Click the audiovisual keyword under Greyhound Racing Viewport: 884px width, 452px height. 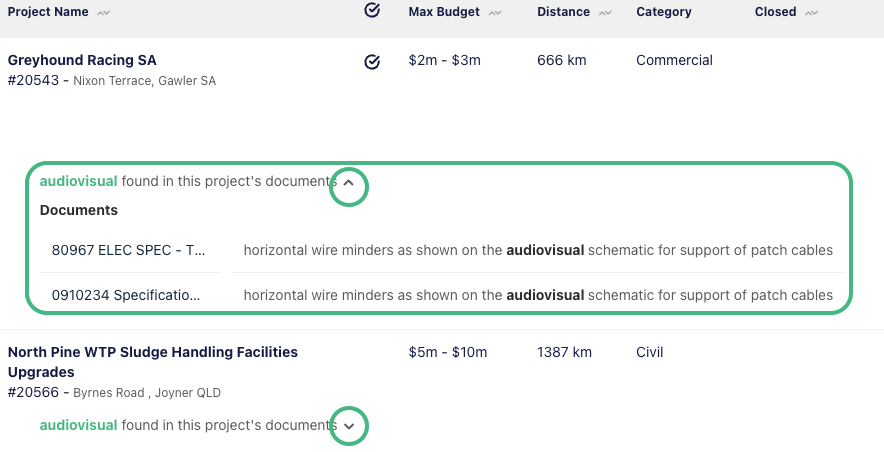click(78, 181)
